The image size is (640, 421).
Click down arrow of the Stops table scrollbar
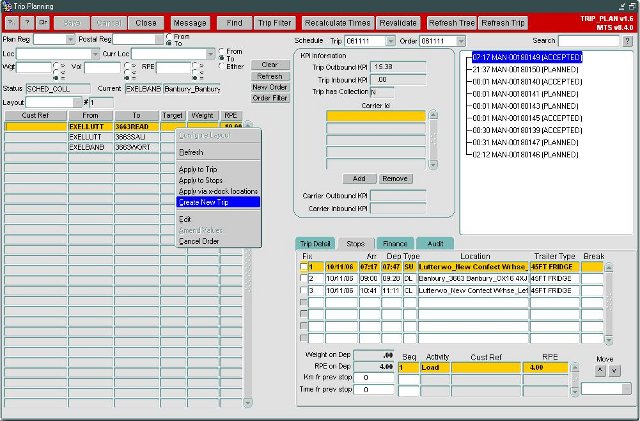608,340
